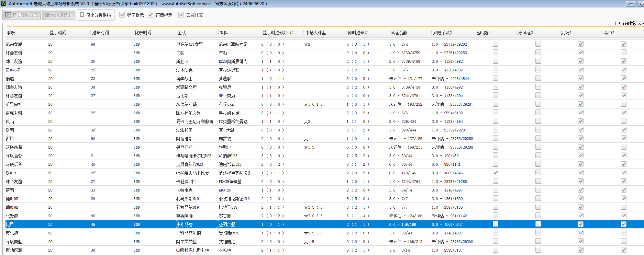Toggle 命中? checkbox in the 尼泊尔APF女足 row
This screenshot has width=644, height=255.
point(623,44)
